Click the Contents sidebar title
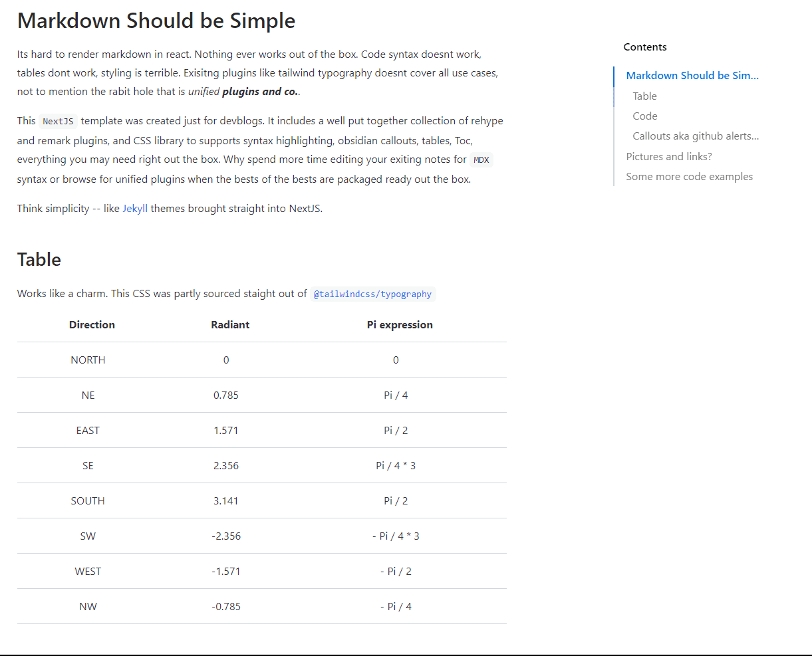812x656 pixels. click(645, 47)
